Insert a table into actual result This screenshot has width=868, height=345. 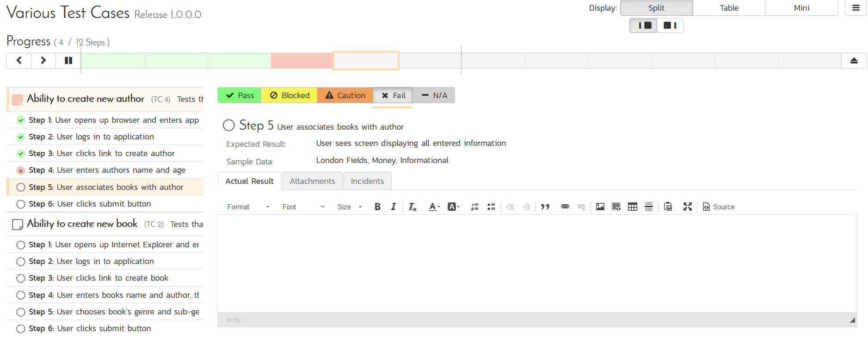(632, 207)
